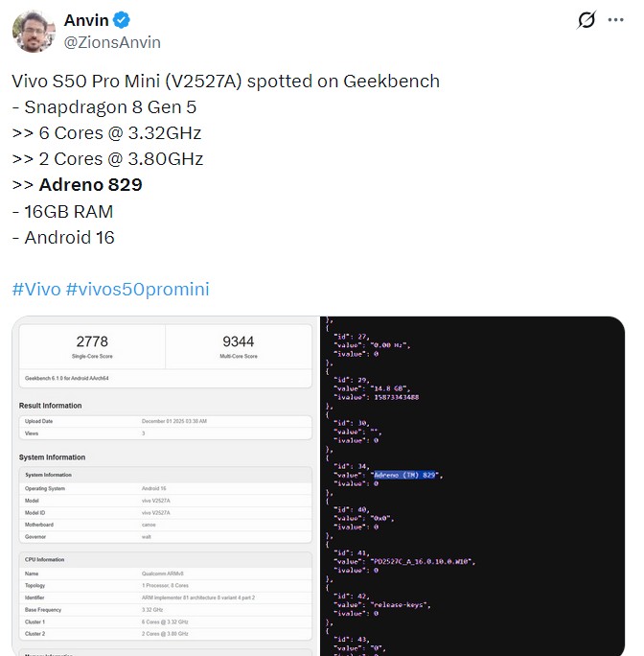Image resolution: width=644 pixels, height=656 pixels.
Task: Click the CPU Information section header
Action: coord(45,558)
